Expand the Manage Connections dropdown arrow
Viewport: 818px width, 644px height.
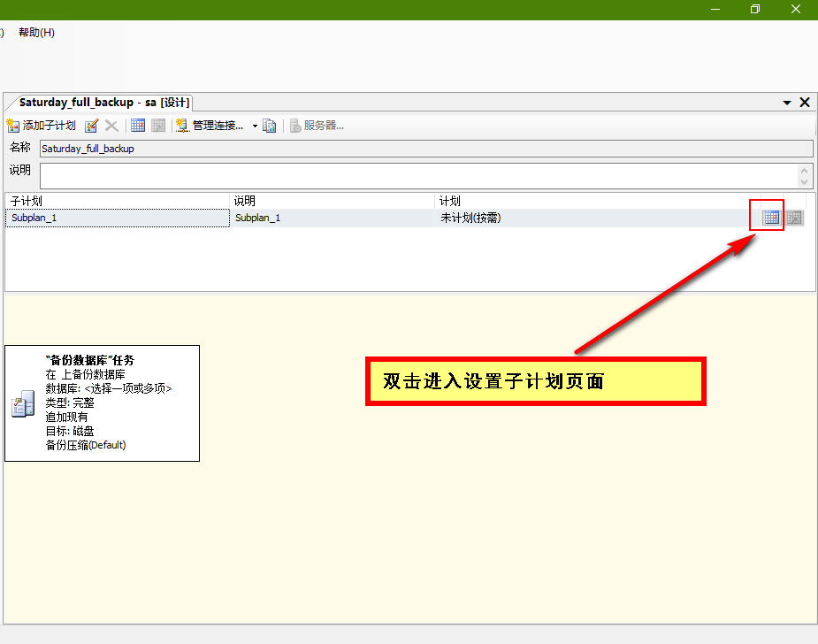pos(255,126)
